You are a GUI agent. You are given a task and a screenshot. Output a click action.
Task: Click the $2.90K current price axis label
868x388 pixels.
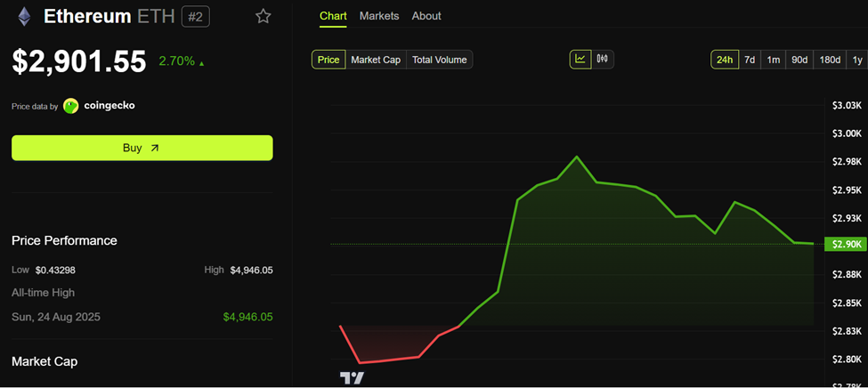pyautogui.click(x=846, y=244)
